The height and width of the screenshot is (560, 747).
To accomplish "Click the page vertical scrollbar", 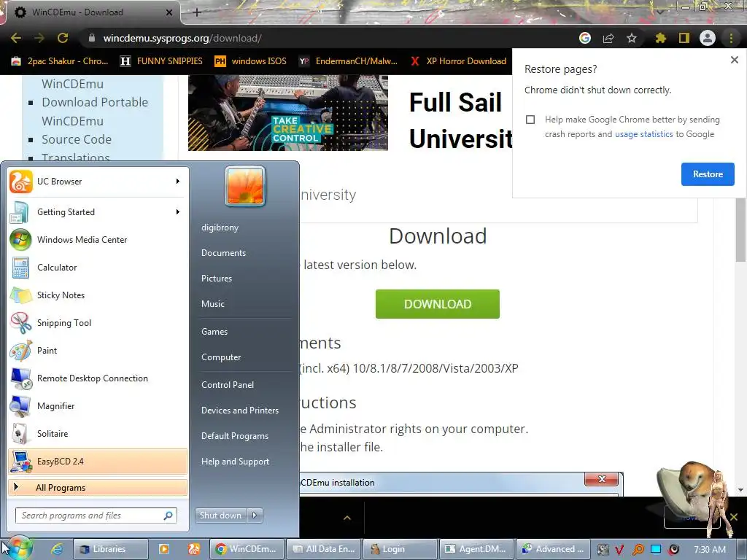I will pyautogui.click(x=740, y=230).
